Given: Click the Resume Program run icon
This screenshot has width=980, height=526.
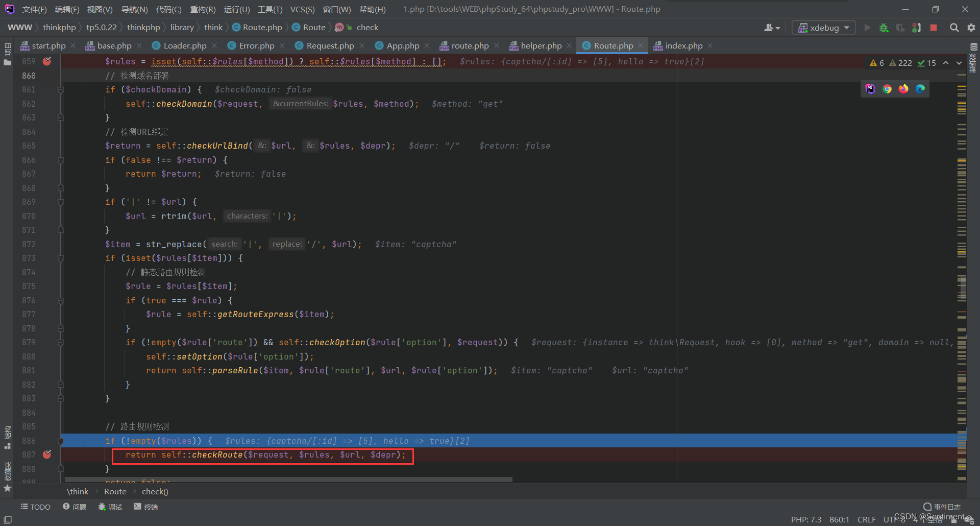Looking at the screenshot, I should coord(867,28).
